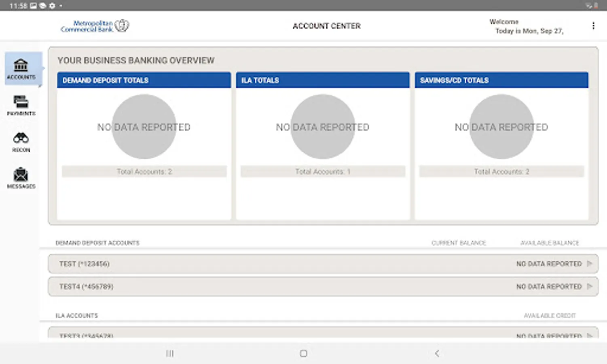Go to Payments in the sidebar
607x364 pixels.
coord(21,106)
